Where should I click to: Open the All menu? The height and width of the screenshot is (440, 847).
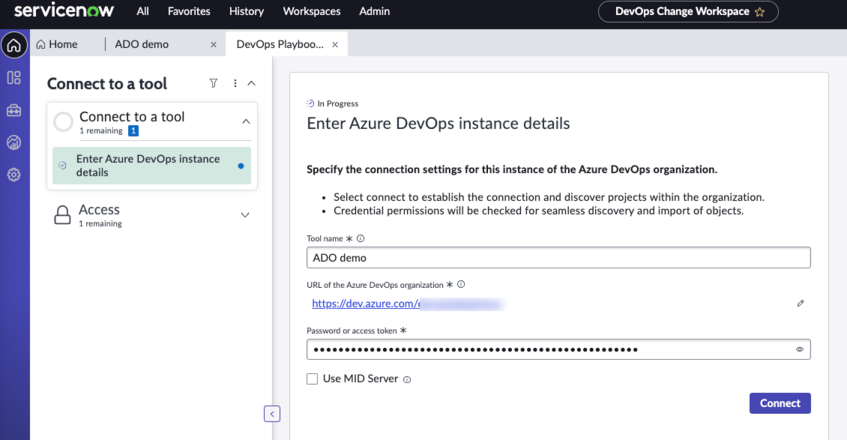[x=143, y=11]
